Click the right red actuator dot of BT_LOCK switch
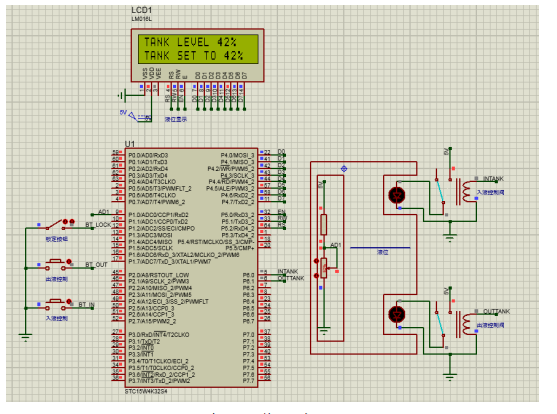This screenshot has width=557, height=414. [72, 222]
